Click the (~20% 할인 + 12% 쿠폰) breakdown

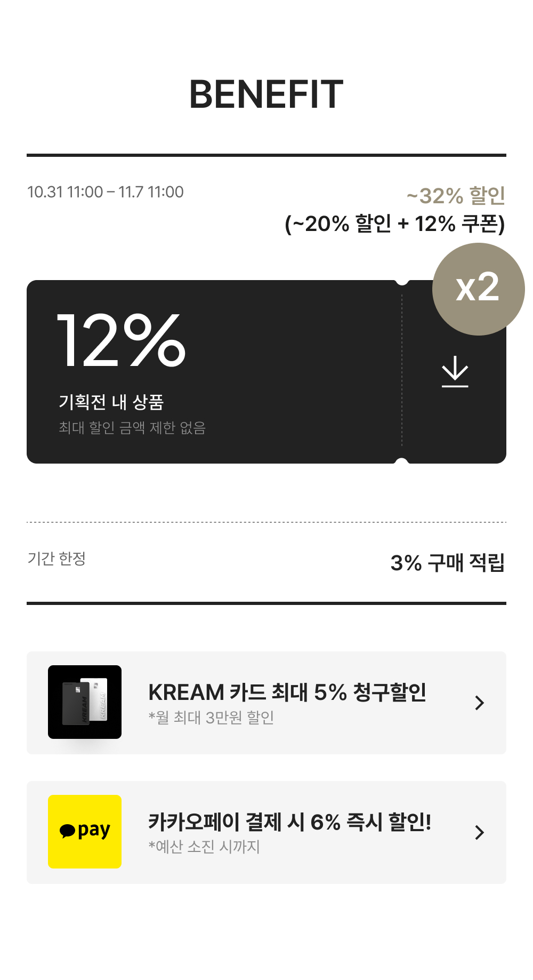click(x=394, y=224)
